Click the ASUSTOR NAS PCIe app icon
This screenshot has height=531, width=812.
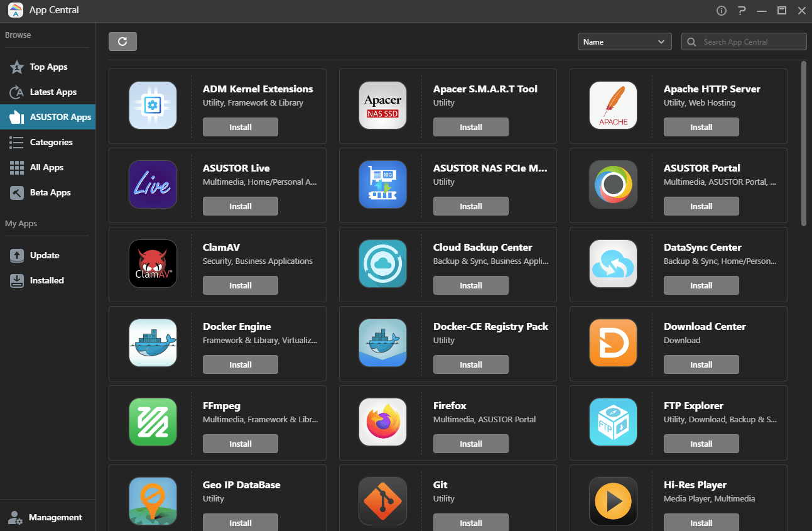383,185
